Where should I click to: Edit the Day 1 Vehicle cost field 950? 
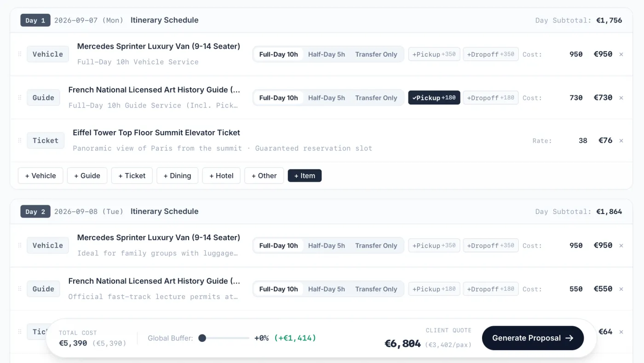[x=565, y=54]
